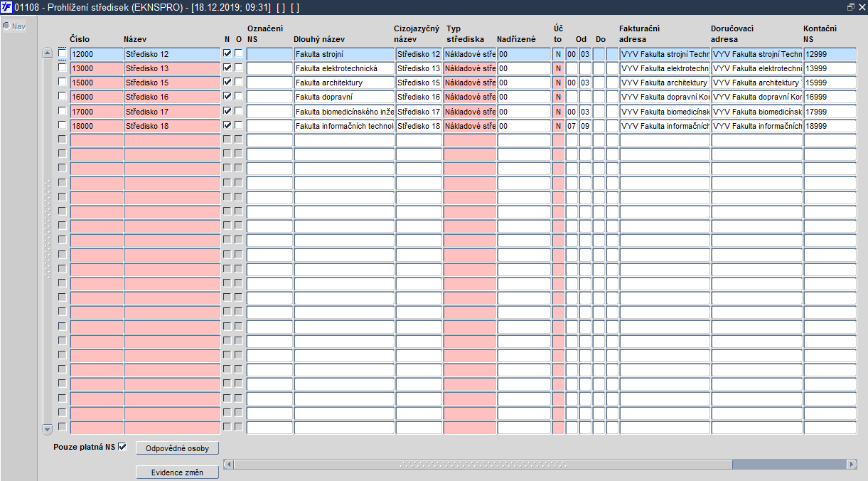Click the Kontakční NS field 16999
Screen dimensions: 868x481
pyautogui.click(x=830, y=97)
